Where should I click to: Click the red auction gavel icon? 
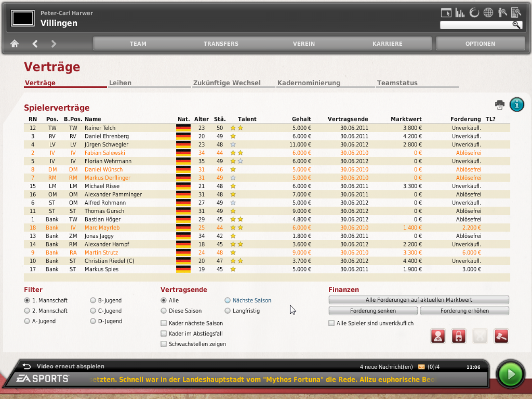click(501, 336)
